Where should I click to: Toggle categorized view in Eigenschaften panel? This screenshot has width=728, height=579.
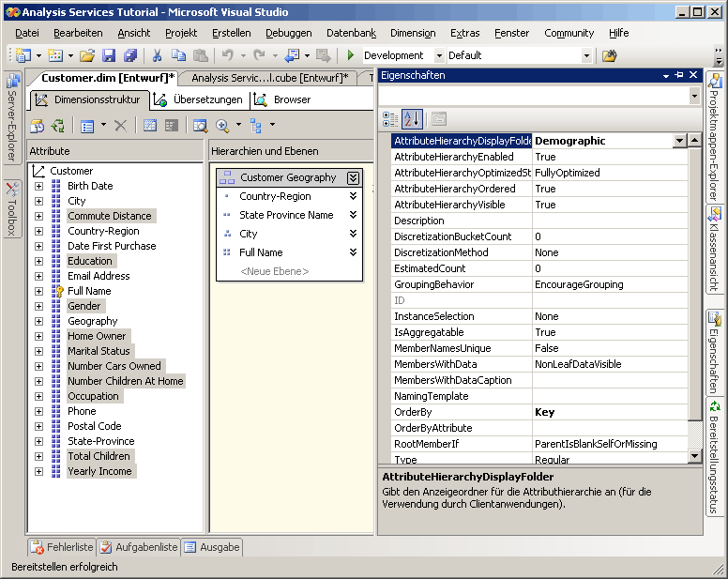(x=390, y=119)
